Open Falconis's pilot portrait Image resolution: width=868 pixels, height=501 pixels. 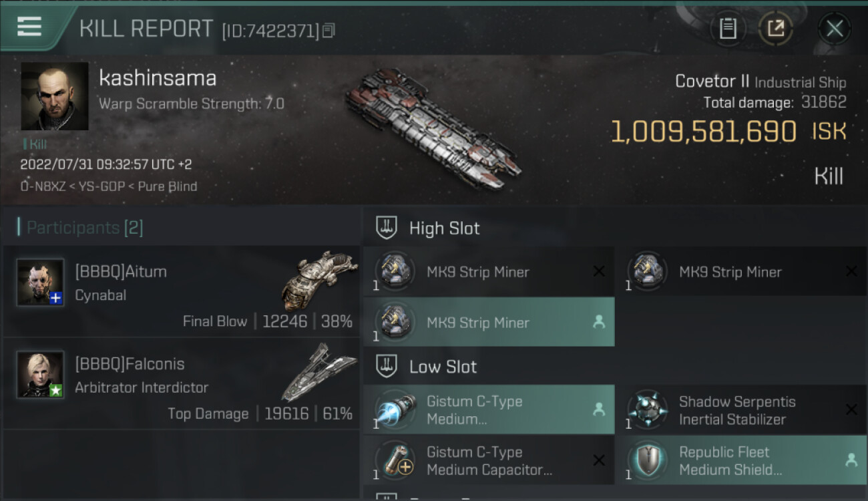point(40,374)
